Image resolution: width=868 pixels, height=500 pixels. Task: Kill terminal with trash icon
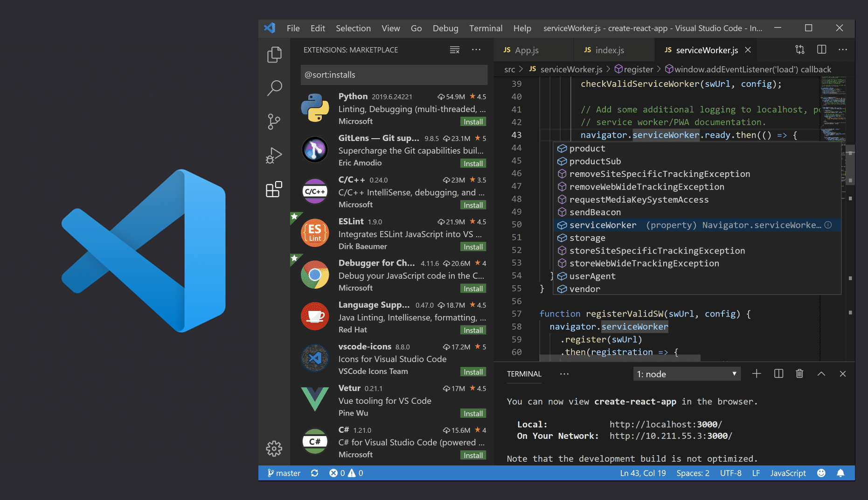(x=799, y=373)
